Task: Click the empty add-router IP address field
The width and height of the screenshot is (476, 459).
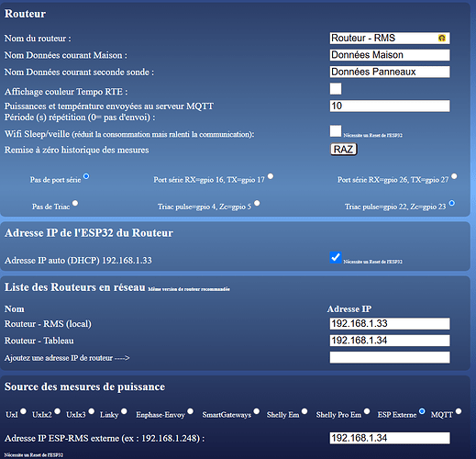Action: coord(390,357)
